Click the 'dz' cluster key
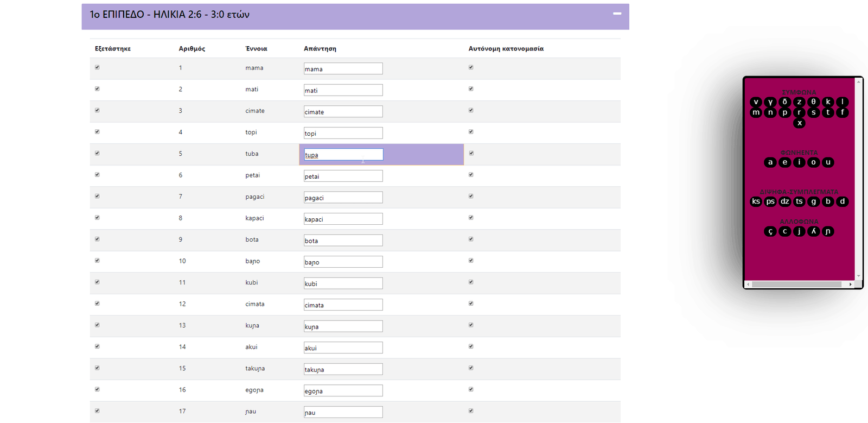The image size is (868, 423). (x=784, y=201)
